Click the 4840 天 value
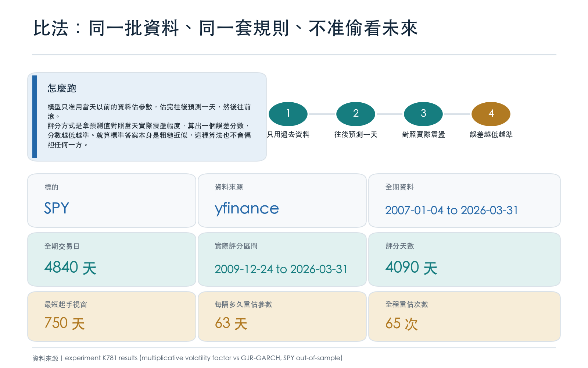588x368 pixels. pyautogui.click(x=71, y=268)
